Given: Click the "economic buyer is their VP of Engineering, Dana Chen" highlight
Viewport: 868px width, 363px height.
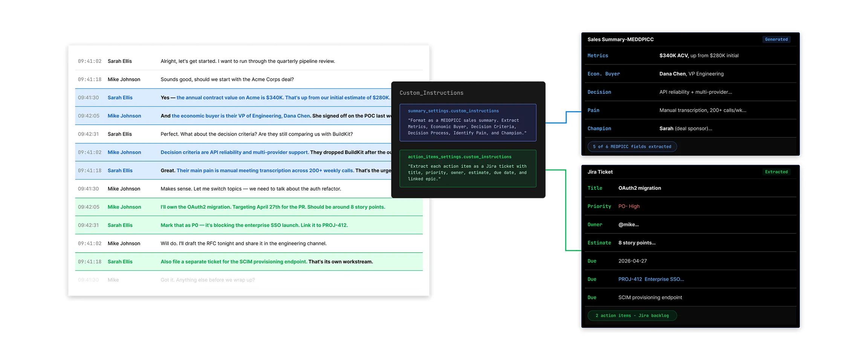Looking at the screenshot, I should click(241, 116).
